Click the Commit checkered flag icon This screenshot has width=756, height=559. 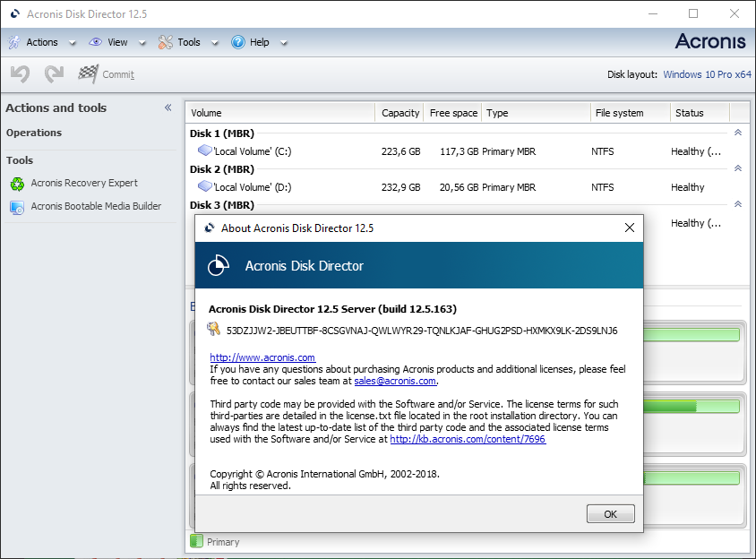(x=89, y=73)
